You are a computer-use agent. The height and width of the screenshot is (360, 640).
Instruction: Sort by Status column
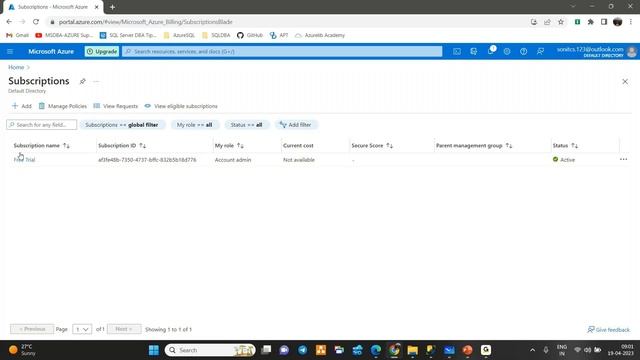pyautogui.click(x=565, y=146)
